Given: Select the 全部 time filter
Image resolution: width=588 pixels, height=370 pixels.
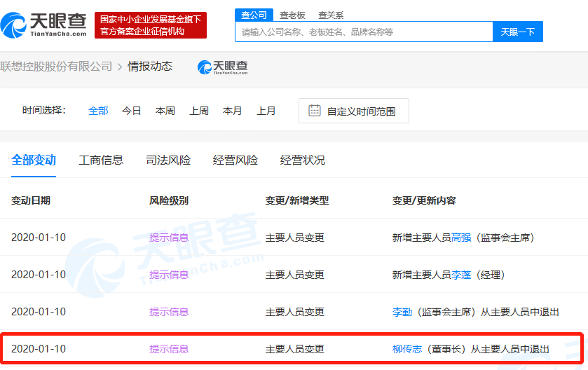Looking at the screenshot, I should click(x=98, y=111).
